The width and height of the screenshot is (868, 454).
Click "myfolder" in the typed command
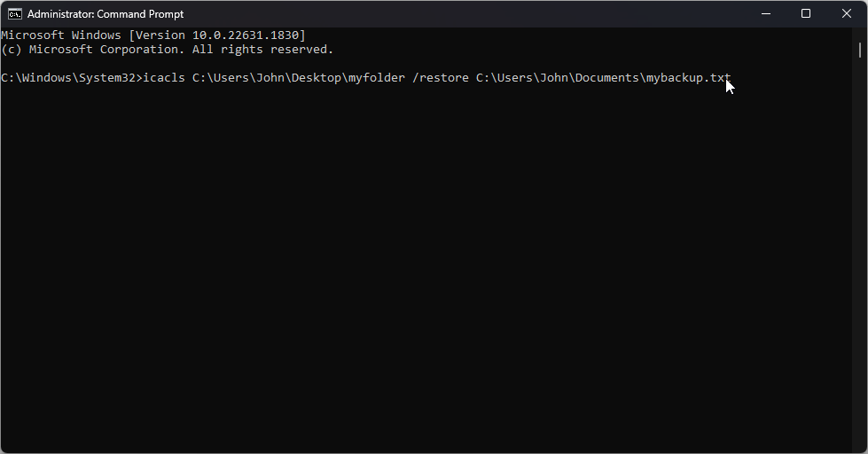point(376,78)
